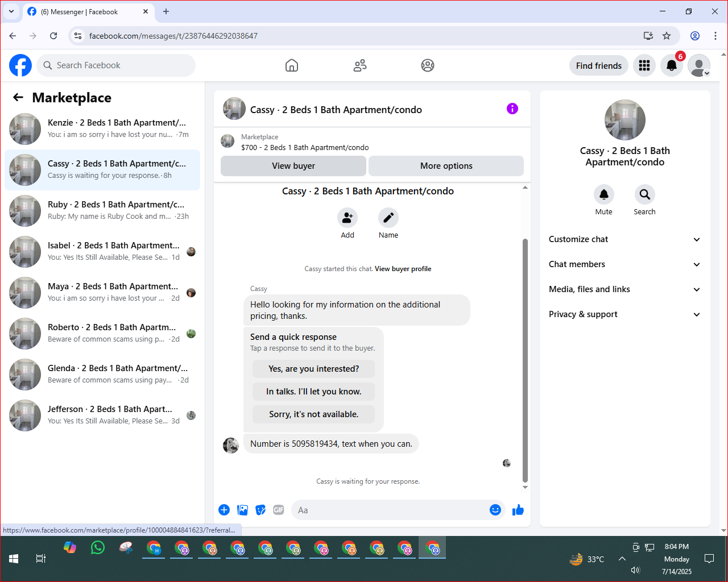Click the $700 marketplace listing title

point(305,147)
